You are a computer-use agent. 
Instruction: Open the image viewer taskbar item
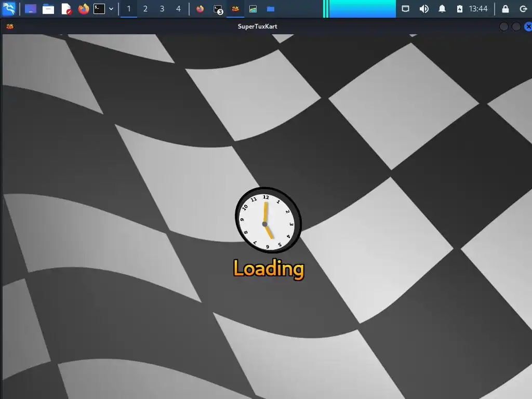click(x=253, y=9)
